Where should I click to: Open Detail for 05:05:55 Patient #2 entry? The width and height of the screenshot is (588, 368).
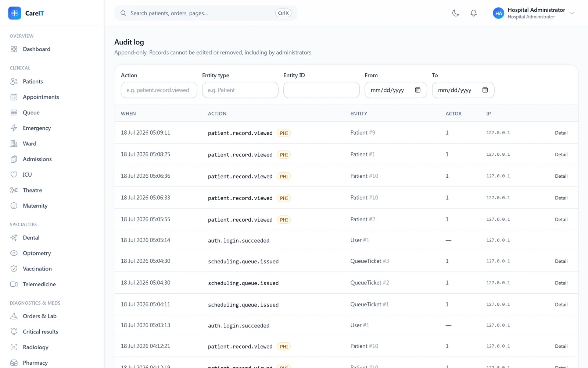click(x=561, y=220)
